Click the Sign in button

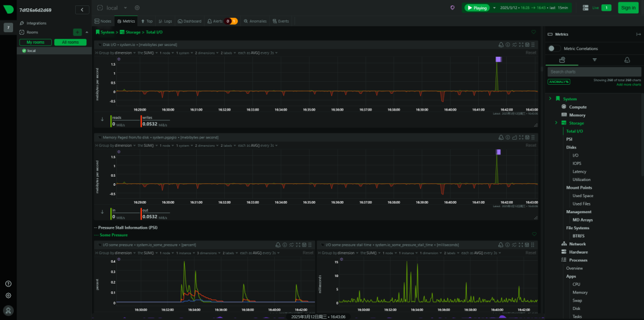(628, 7)
